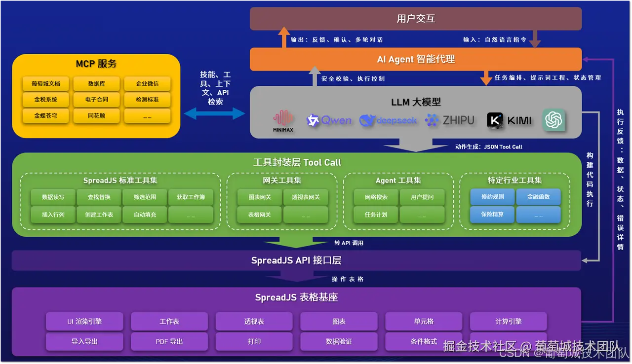632x364 pixels.
Task: Select the Qwen logo
Action: 329,120
